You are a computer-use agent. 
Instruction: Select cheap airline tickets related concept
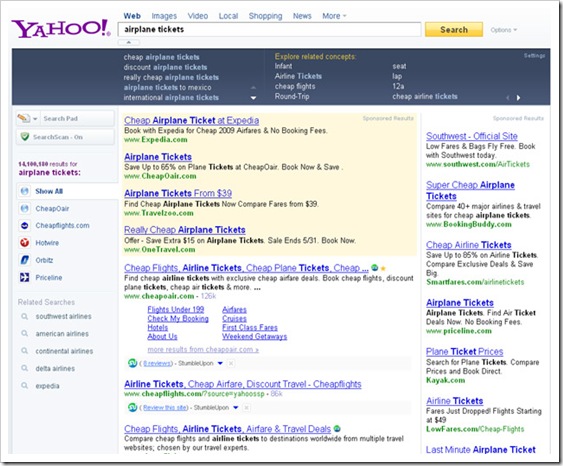(425, 96)
